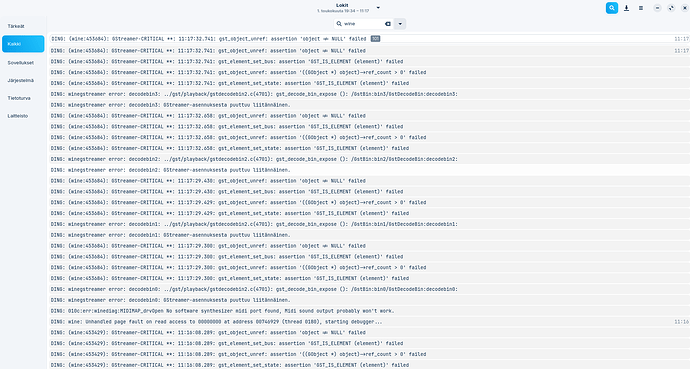Open the boot selection dropdown beside Lokit title
The height and width of the screenshot is (369, 690).
click(x=378, y=8)
